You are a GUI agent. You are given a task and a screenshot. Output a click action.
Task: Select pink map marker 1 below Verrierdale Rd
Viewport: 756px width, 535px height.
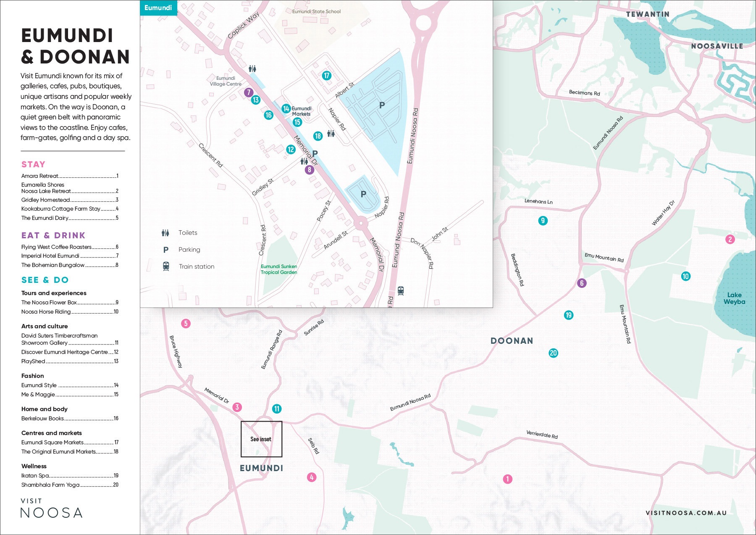point(508,479)
